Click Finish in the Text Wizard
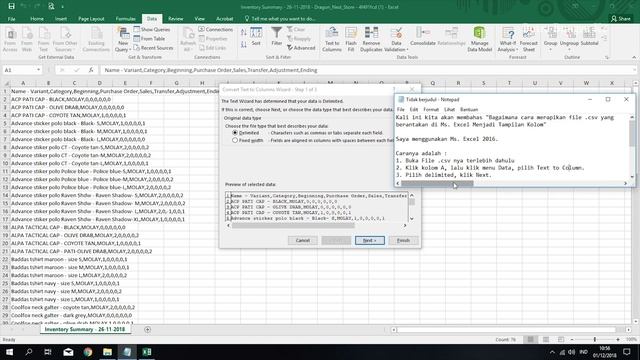640x360 pixels. pyautogui.click(x=403, y=240)
